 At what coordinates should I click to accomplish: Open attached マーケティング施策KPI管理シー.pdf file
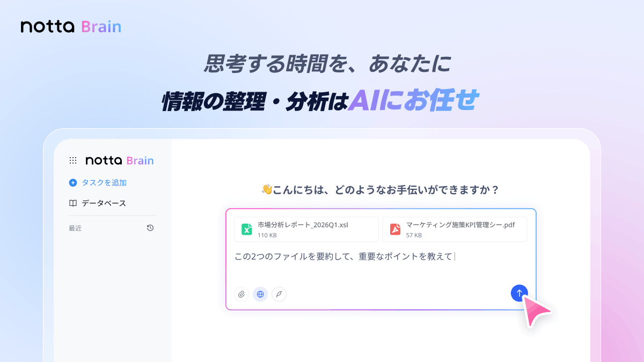coord(455,230)
